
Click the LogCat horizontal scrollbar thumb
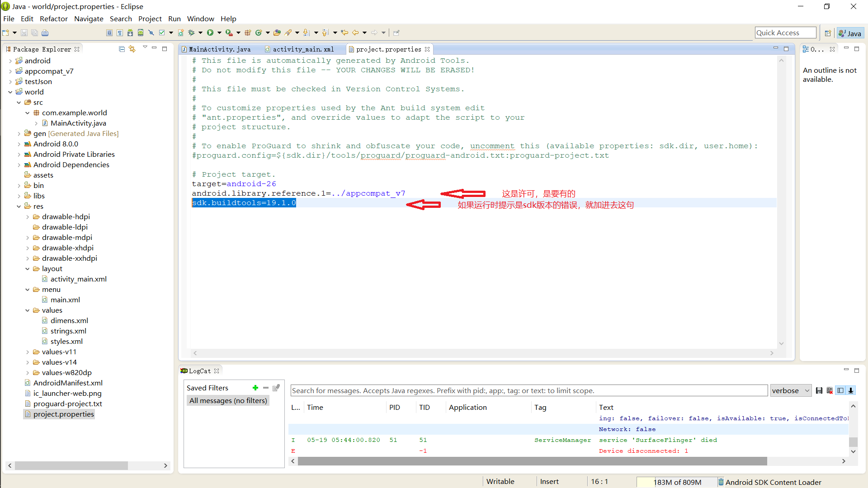point(532,461)
